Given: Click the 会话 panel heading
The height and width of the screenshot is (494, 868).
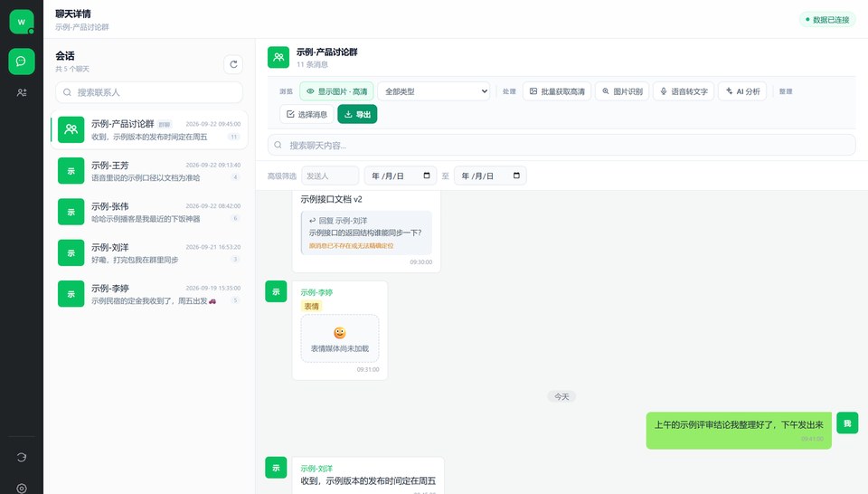Looking at the screenshot, I should (x=65, y=56).
